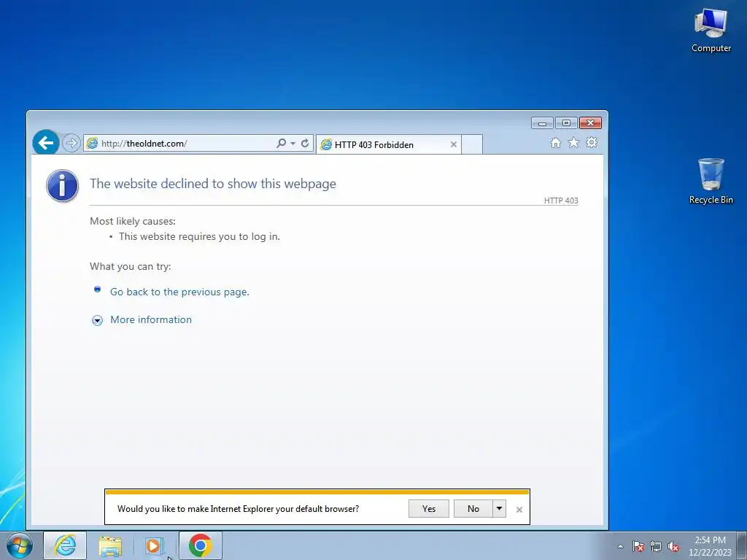Select the HTTP 403 Forbidden tab
The image size is (747, 560).
click(388, 145)
